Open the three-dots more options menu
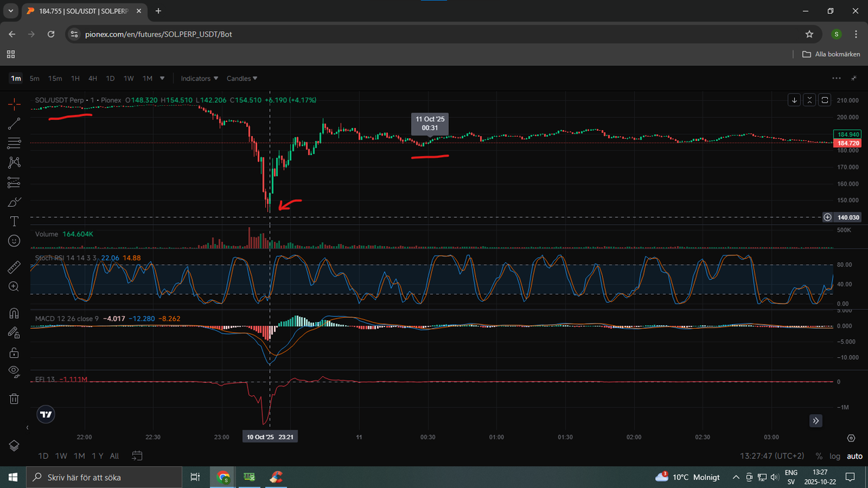Screen dimensions: 868x488 coord(836,79)
